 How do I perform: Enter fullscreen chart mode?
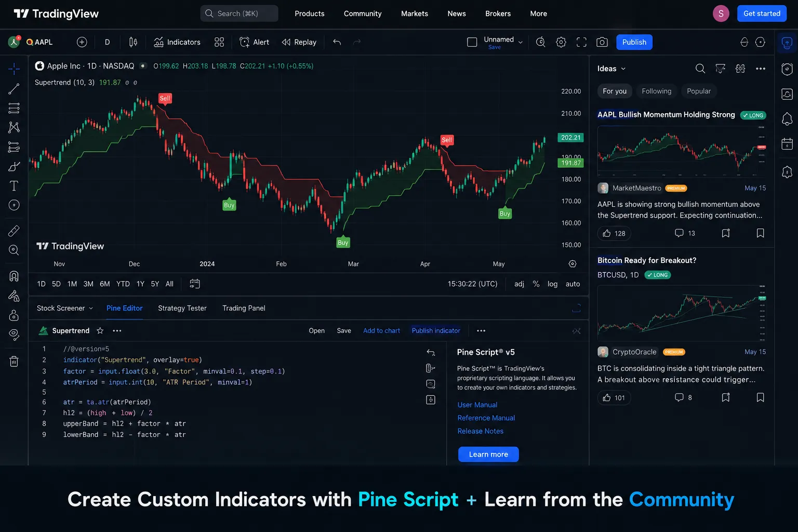pos(581,42)
